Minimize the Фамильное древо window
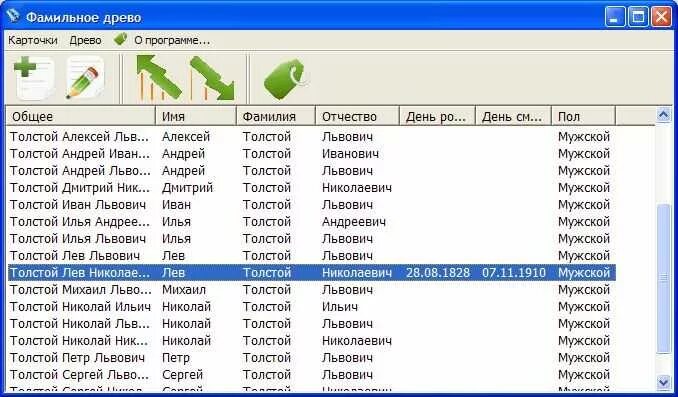The height and width of the screenshot is (397, 678). tap(615, 17)
